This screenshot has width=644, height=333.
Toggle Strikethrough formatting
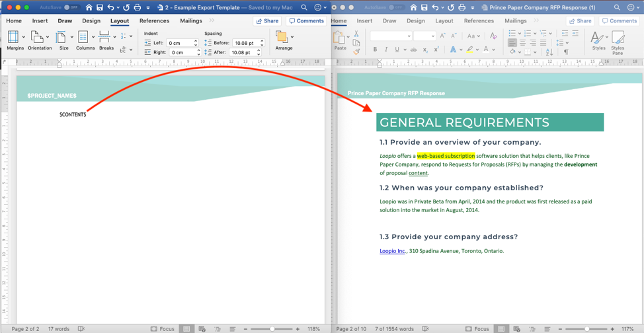pos(413,50)
